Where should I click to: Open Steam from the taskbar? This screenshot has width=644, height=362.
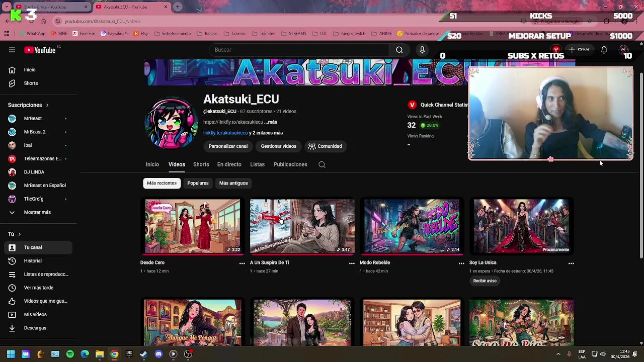pyautogui.click(x=144, y=354)
